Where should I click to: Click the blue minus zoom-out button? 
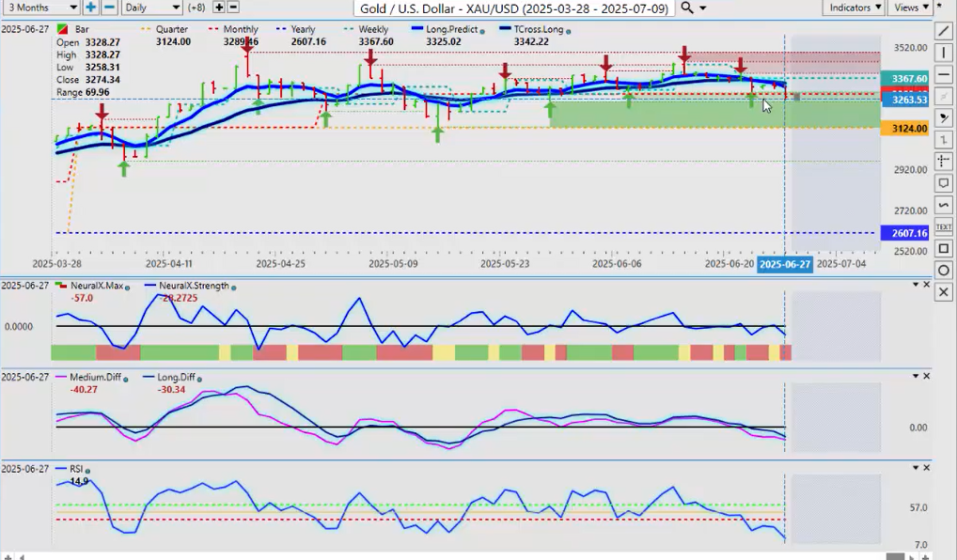pos(109,8)
